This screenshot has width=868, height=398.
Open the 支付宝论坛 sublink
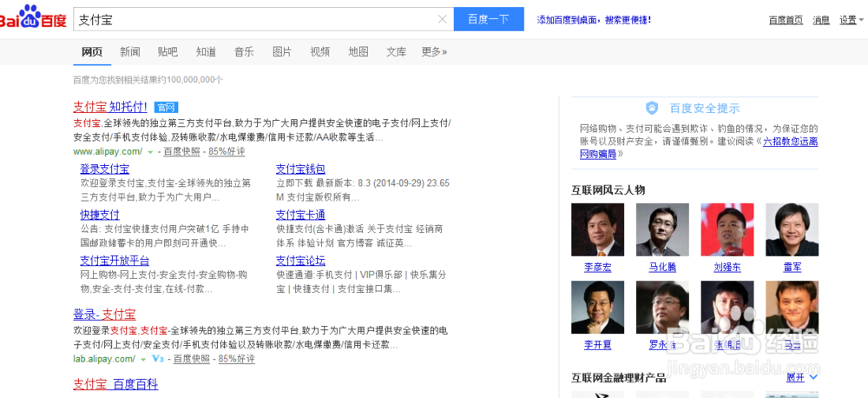coord(300,261)
